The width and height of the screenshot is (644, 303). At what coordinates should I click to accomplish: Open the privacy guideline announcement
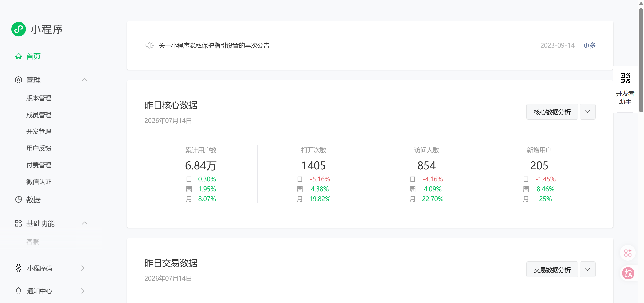click(x=214, y=45)
